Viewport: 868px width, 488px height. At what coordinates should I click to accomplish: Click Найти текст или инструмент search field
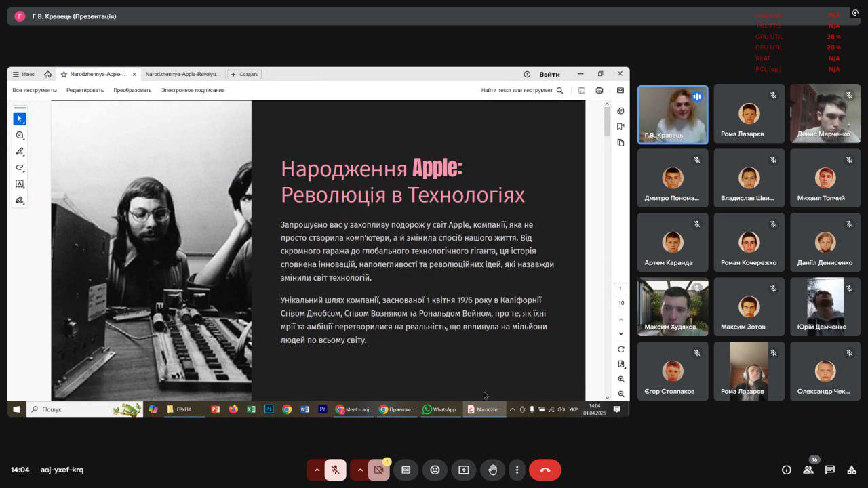pos(517,90)
